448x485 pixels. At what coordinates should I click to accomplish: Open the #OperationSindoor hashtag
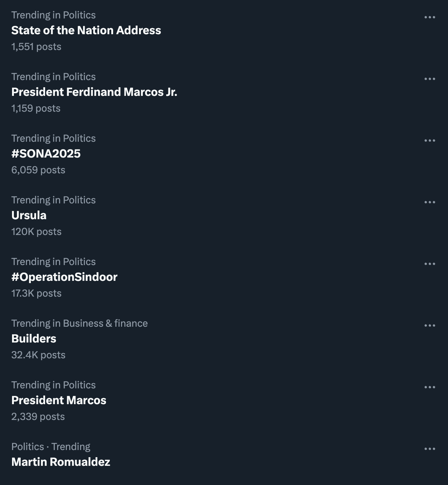64,277
